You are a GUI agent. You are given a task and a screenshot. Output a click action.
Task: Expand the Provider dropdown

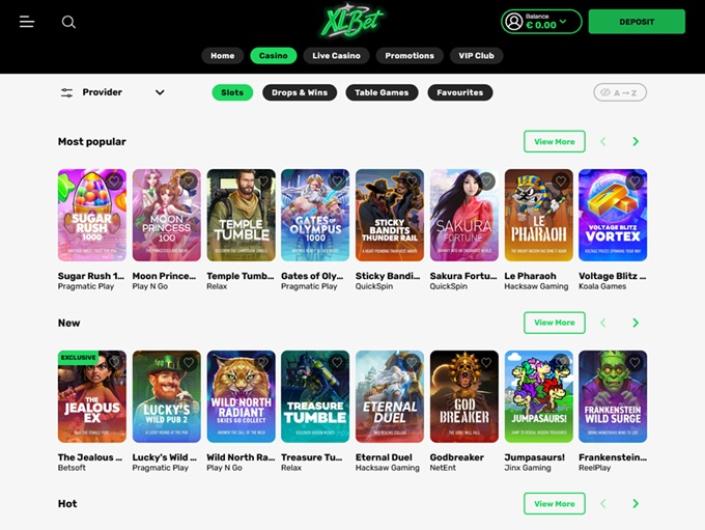coord(160,93)
